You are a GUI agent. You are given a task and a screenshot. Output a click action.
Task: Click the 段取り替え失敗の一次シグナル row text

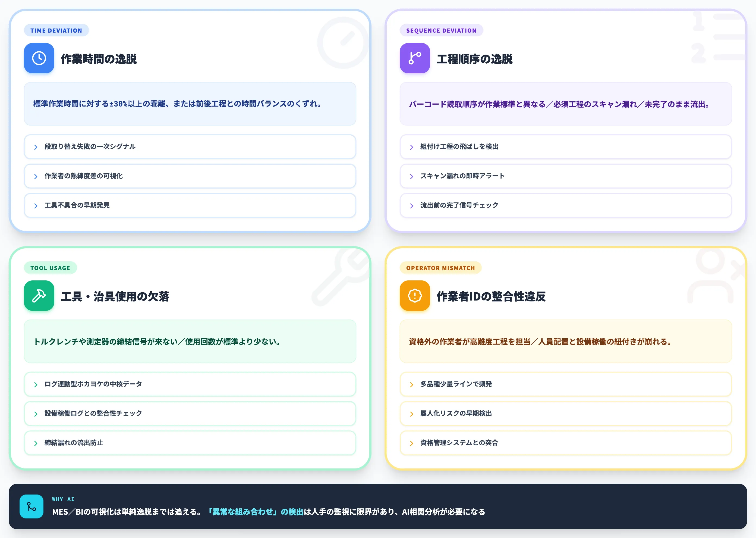click(90, 146)
